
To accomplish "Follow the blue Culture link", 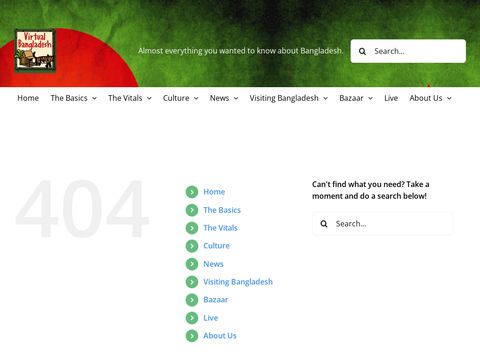I will 216,246.
